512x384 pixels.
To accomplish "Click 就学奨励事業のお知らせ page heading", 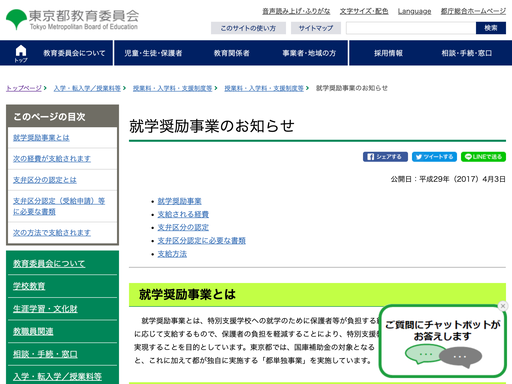I will click(x=212, y=126).
